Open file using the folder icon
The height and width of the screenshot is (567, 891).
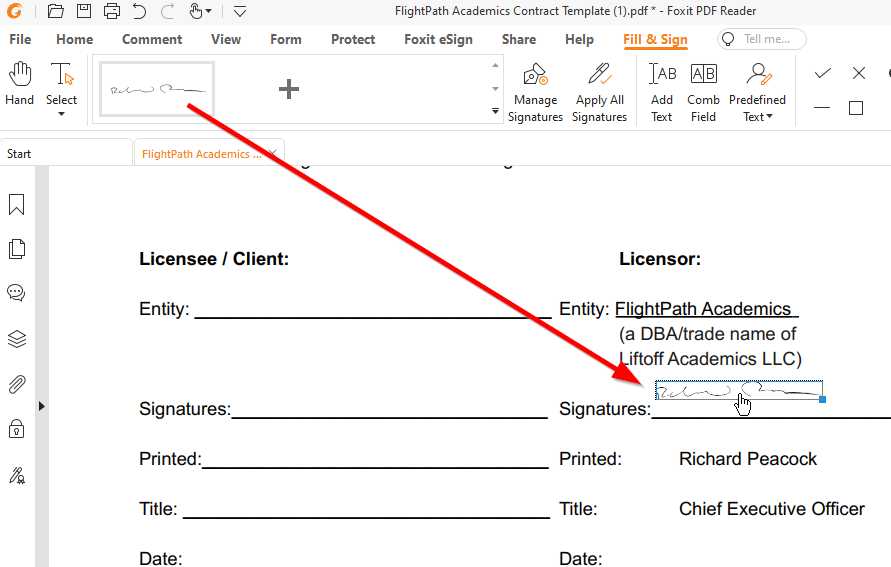pyautogui.click(x=55, y=11)
